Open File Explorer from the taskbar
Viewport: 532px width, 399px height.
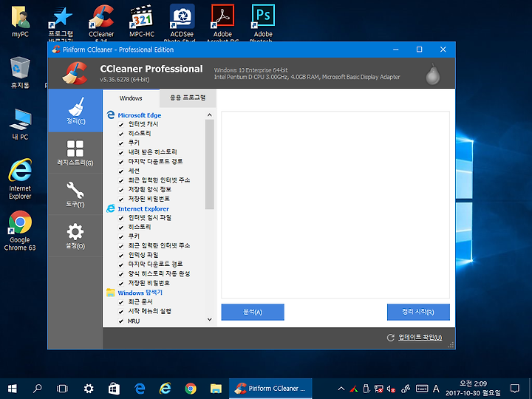click(x=216, y=389)
